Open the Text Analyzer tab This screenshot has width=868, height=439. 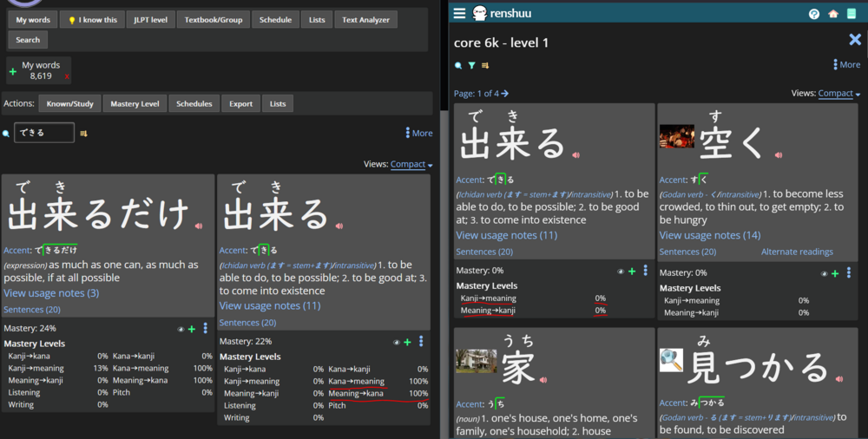365,19
